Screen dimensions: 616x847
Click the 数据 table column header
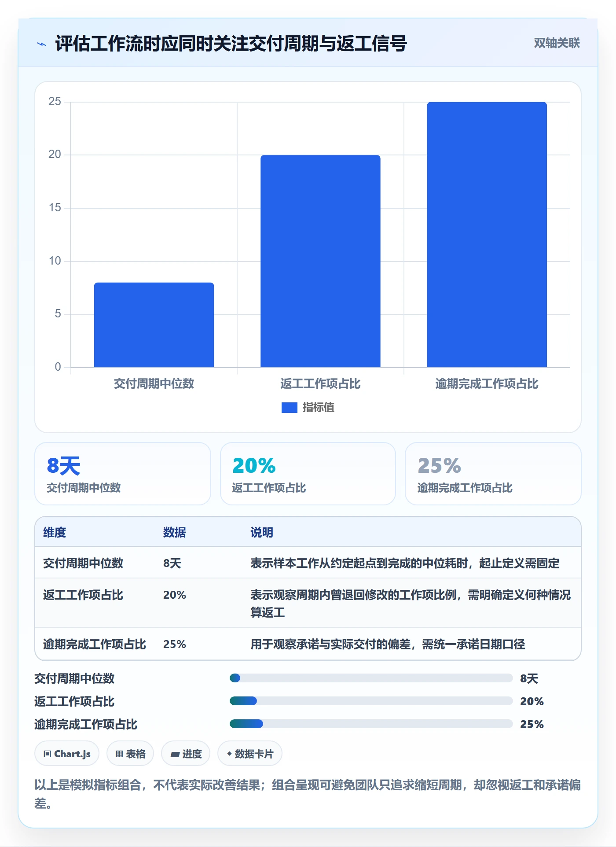click(x=175, y=532)
